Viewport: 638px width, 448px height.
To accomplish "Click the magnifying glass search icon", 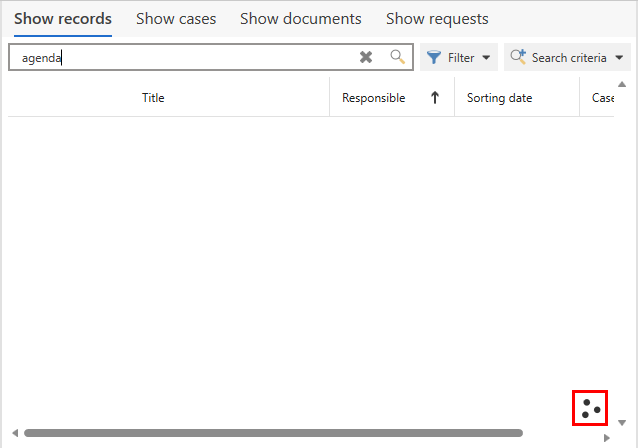I will pyautogui.click(x=397, y=57).
